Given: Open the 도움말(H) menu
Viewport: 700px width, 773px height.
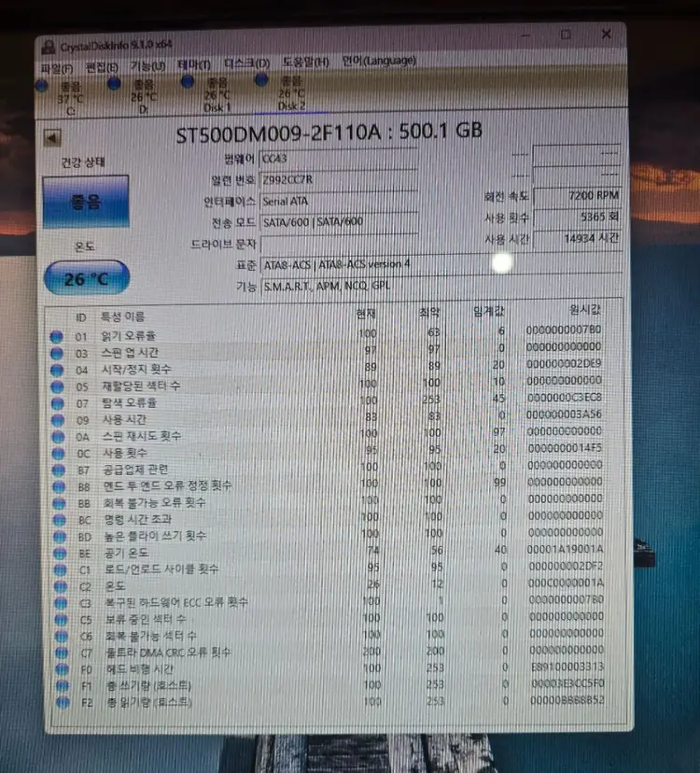Looking at the screenshot, I should click(x=305, y=63).
